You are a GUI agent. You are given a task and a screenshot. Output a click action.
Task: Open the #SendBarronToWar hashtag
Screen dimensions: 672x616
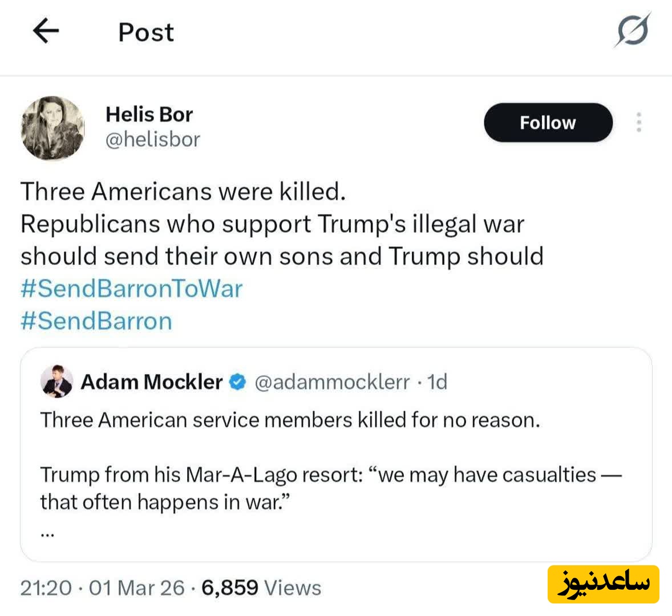[132, 289]
